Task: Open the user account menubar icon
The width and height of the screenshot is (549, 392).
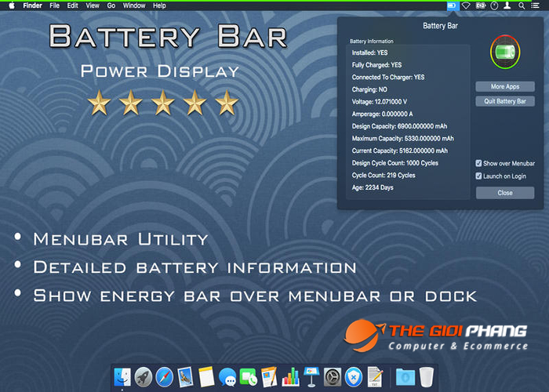Action: [x=507, y=5]
